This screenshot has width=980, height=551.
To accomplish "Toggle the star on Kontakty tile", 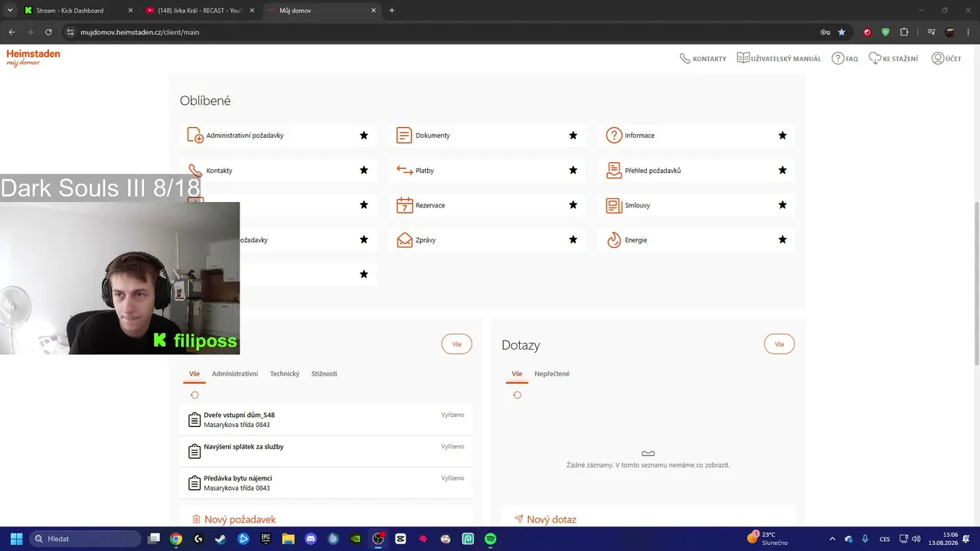I will (x=364, y=171).
